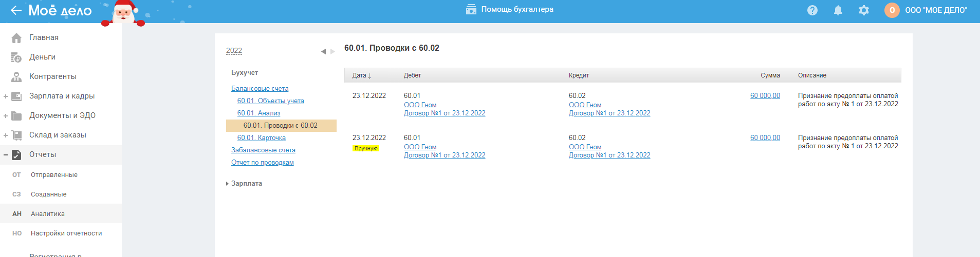This screenshot has height=257, width=980.
Task: Open Главная from the sidebar
Action: point(44,37)
